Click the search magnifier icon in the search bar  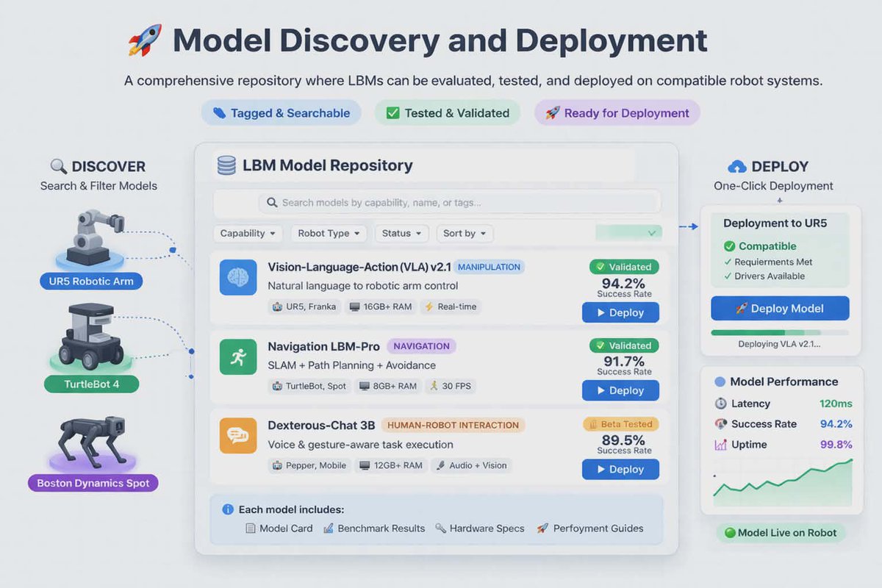(271, 203)
